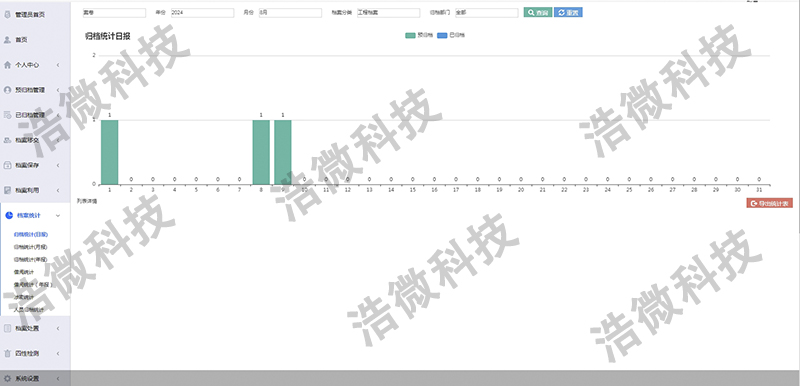Expand the 档案保存 menu chevron
The width and height of the screenshot is (800, 386).
click(x=58, y=165)
